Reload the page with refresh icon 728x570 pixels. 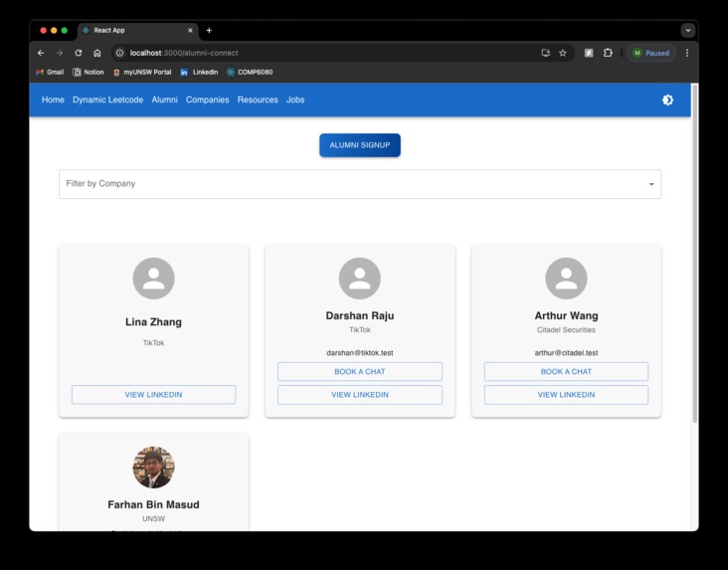click(x=79, y=53)
